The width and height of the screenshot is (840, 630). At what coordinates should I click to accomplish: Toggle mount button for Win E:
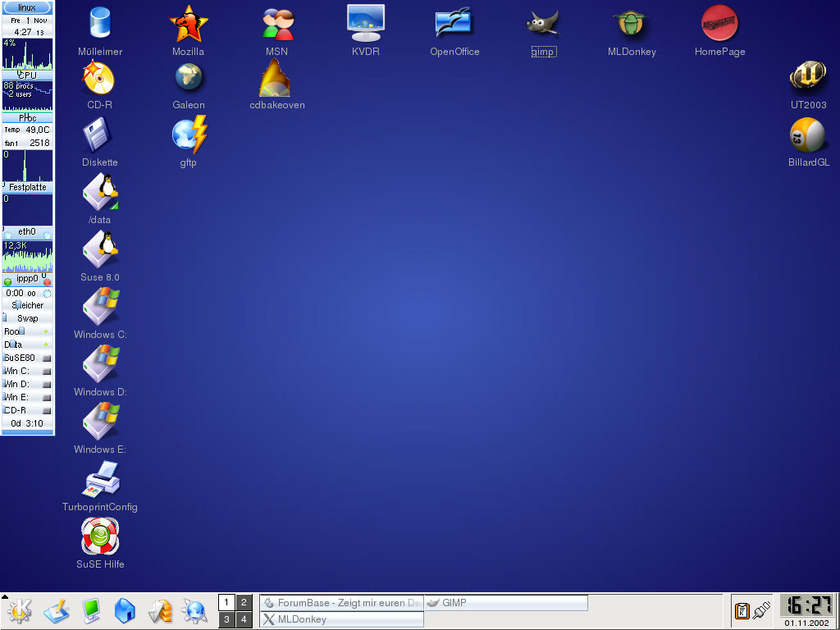[x=47, y=398]
